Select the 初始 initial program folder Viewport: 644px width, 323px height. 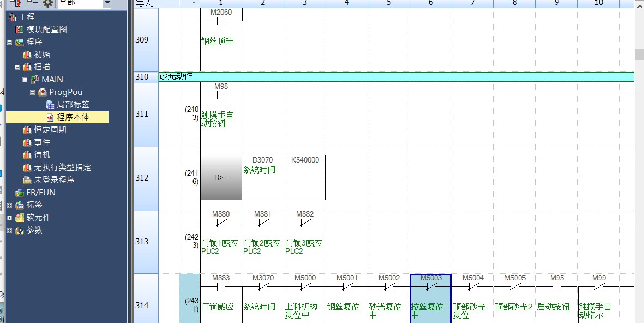(x=41, y=55)
